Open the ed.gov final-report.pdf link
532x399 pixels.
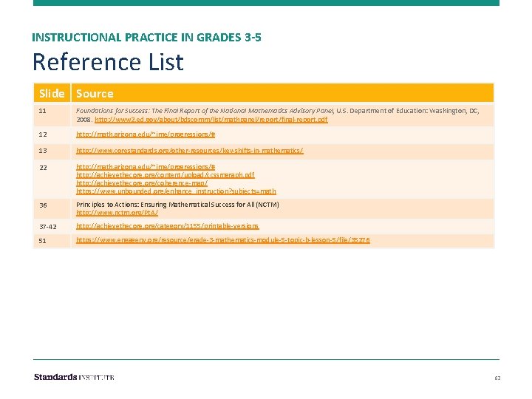pos(211,120)
